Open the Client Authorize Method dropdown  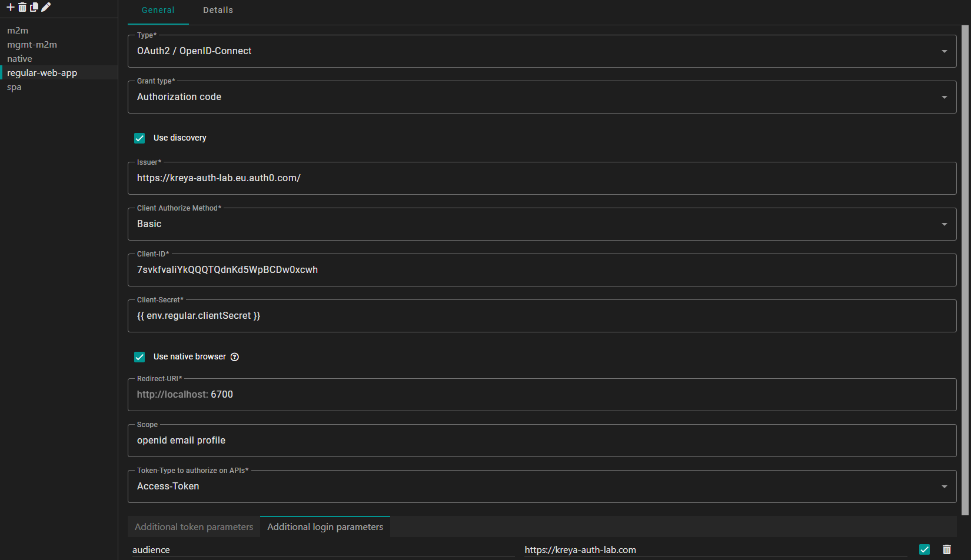(541, 224)
